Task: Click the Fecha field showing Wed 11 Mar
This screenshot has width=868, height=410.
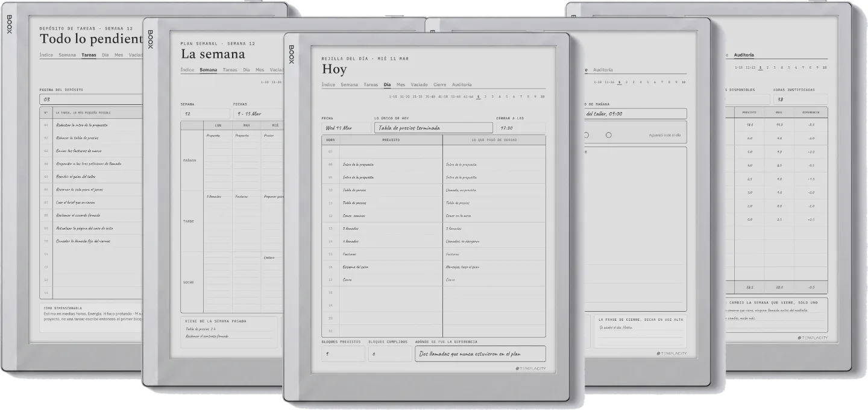Action: (346, 128)
